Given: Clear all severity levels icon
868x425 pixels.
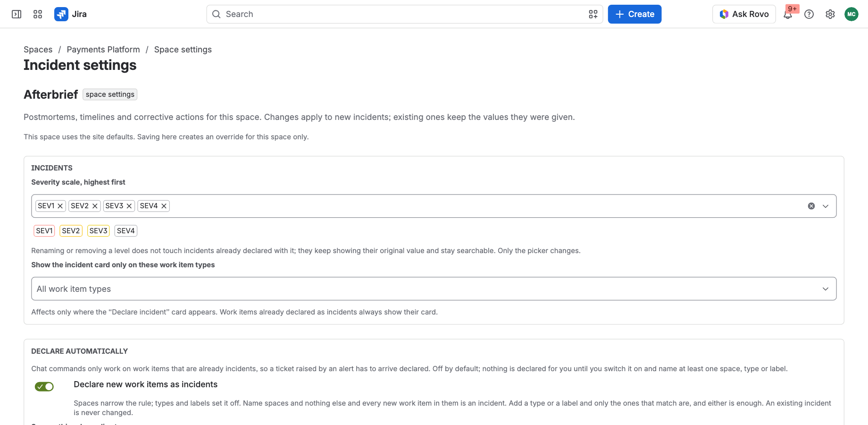Looking at the screenshot, I should (x=811, y=206).
